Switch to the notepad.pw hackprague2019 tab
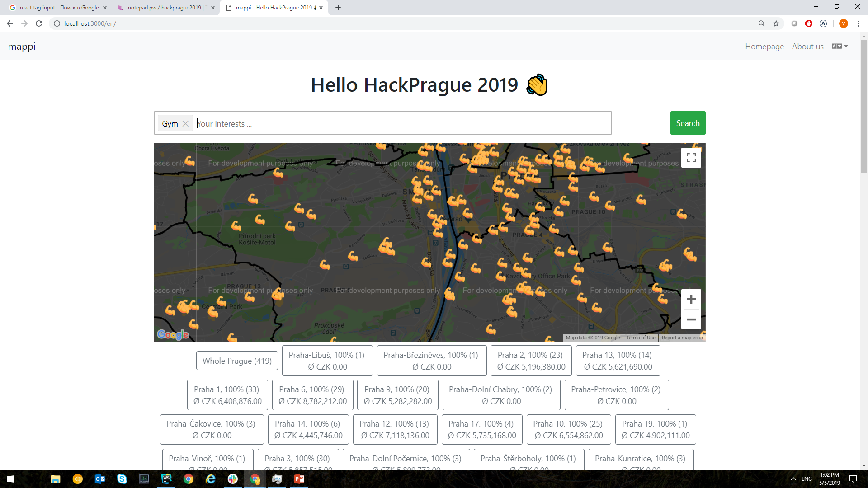This screenshot has height=488, width=868. 164,8
